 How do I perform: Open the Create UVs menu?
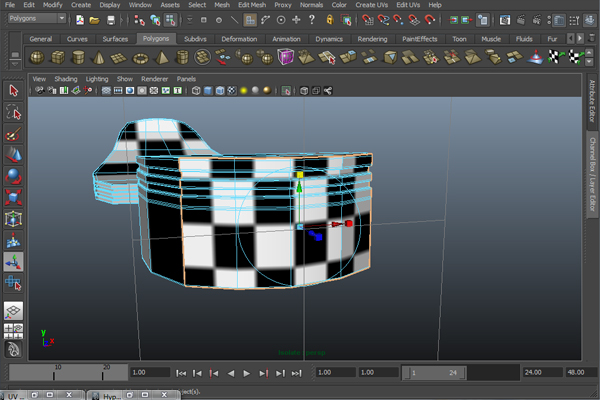point(372,5)
